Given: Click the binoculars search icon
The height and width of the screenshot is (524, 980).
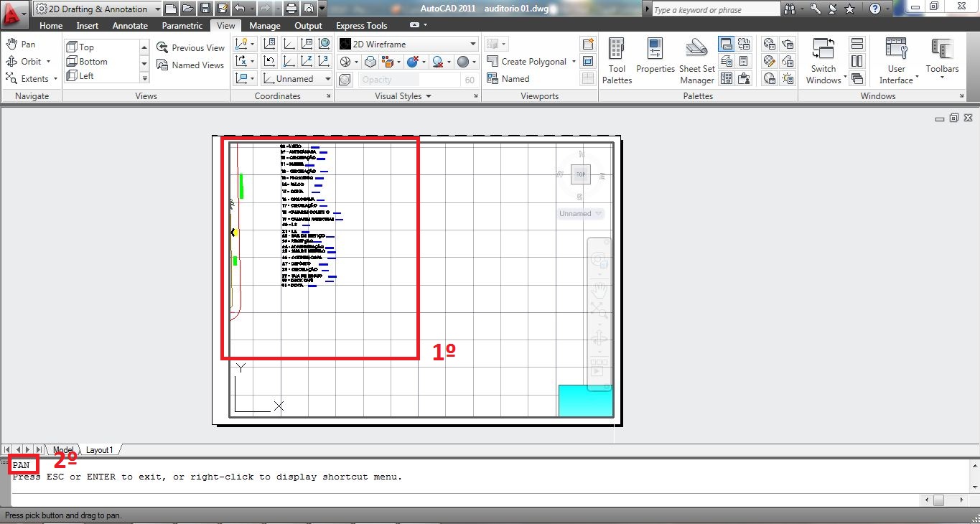Looking at the screenshot, I should coord(790,9).
